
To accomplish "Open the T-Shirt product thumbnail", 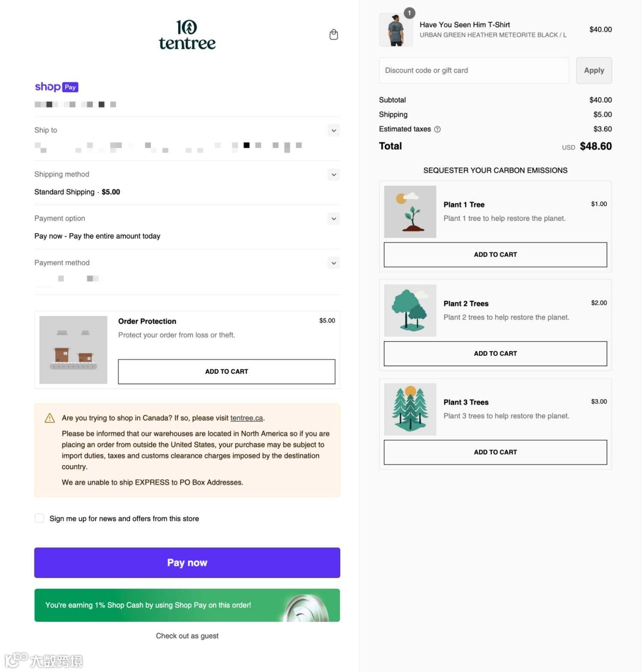I will [x=396, y=30].
